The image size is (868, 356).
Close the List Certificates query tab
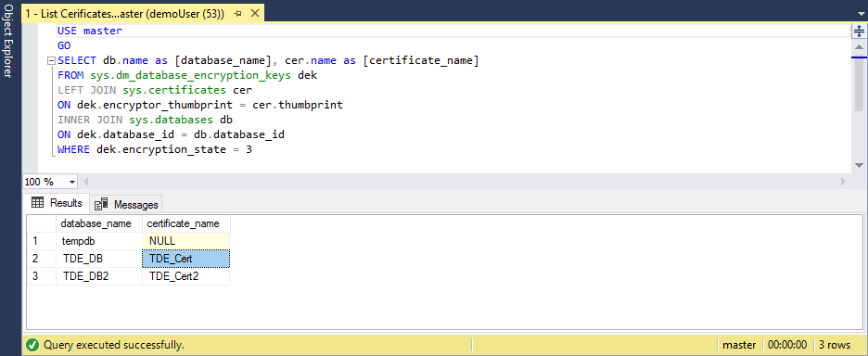point(254,14)
